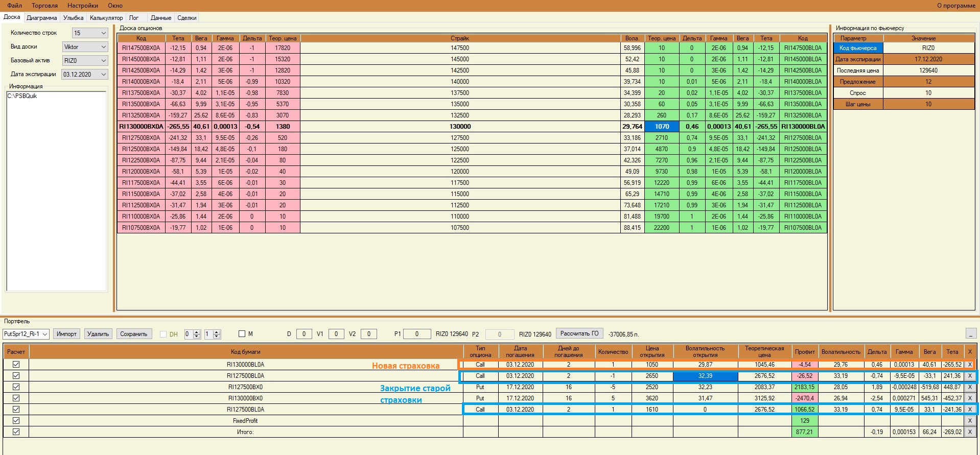Screen dimensions: 980x455
Task: Focus the D input field
Action: [304, 334]
